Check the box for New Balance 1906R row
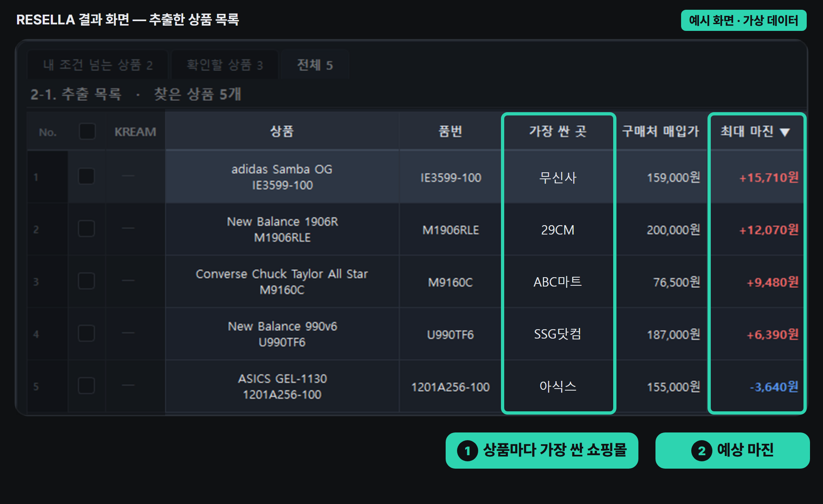 coord(86,229)
